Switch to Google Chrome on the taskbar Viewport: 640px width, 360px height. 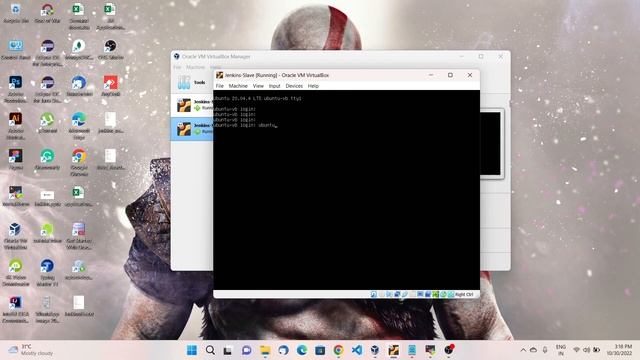[338, 350]
